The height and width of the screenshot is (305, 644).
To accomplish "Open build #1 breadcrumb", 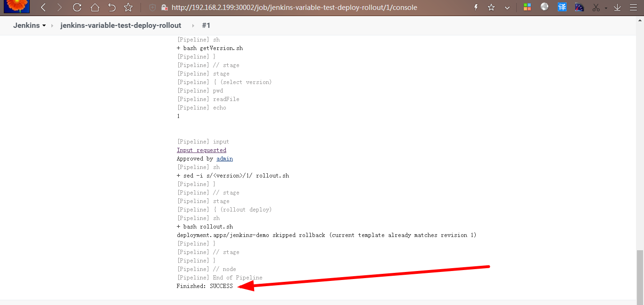I will pos(206,25).
